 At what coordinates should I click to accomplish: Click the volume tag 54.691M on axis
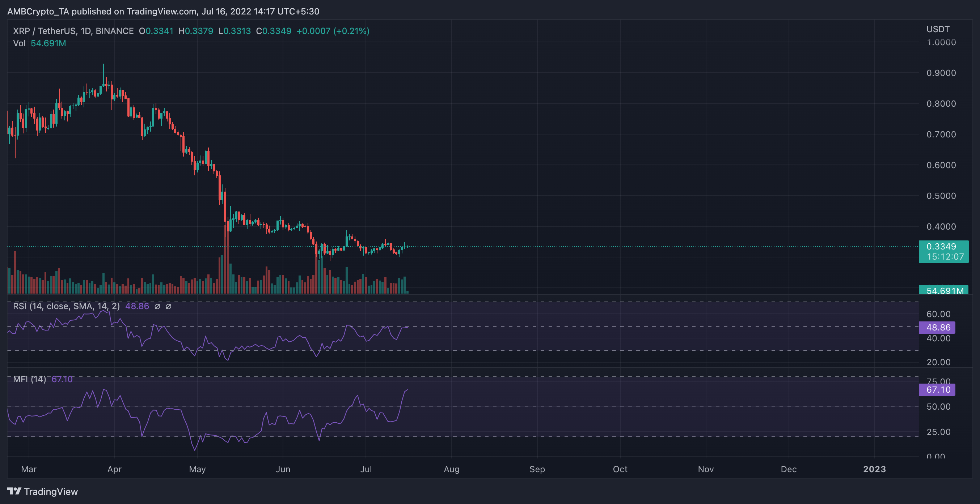pyautogui.click(x=944, y=290)
